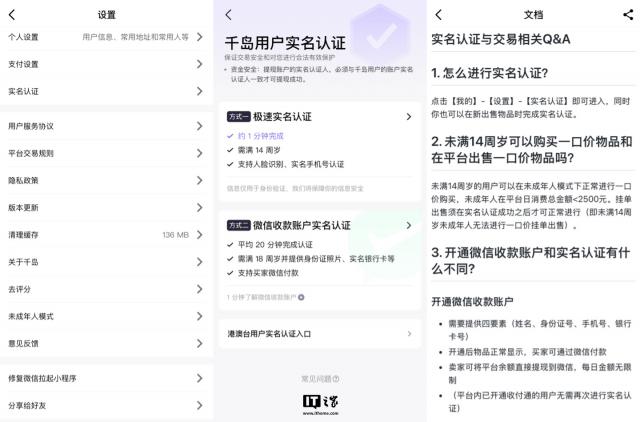Tap 修复微信拉起小程序 option
This screenshot has width=640, height=422.
pos(106,378)
